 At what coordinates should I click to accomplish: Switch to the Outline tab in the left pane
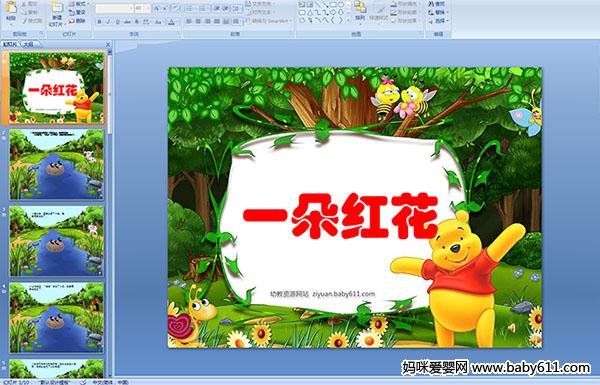(x=28, y=44)
